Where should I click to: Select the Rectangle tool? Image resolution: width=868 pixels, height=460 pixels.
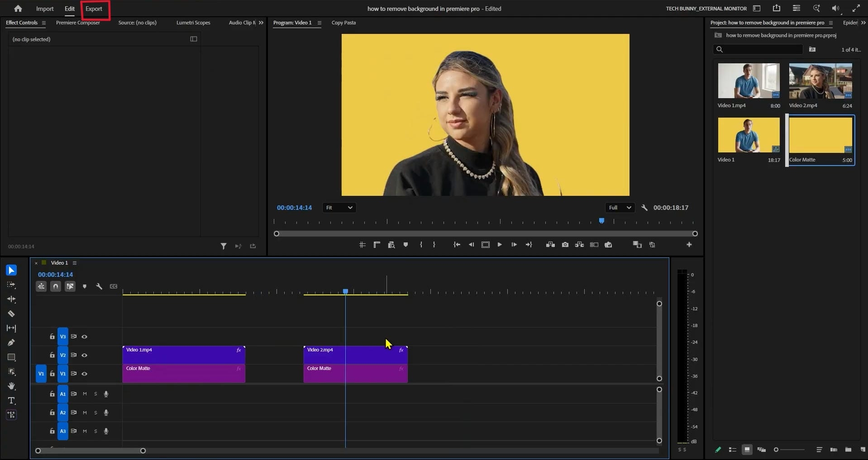tap(11, 357)
